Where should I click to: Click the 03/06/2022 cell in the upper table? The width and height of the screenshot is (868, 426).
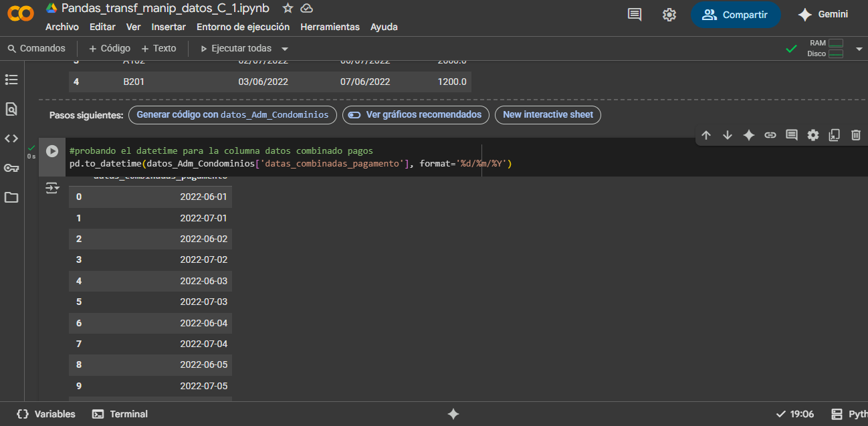(263, 82)
